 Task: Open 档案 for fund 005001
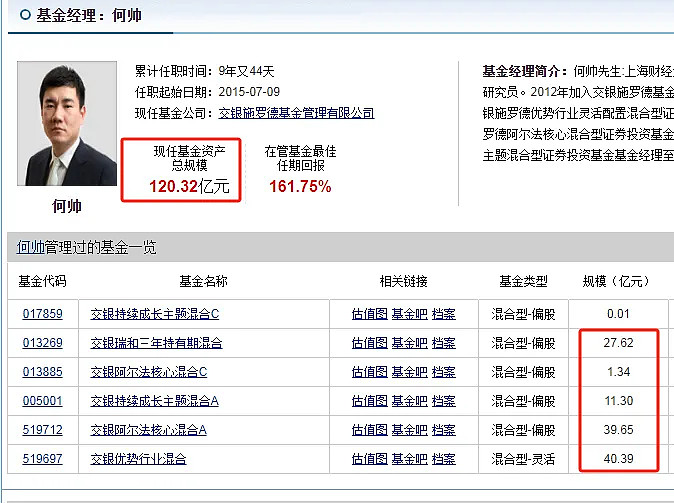pyautogui.click(x=444, y=401)
